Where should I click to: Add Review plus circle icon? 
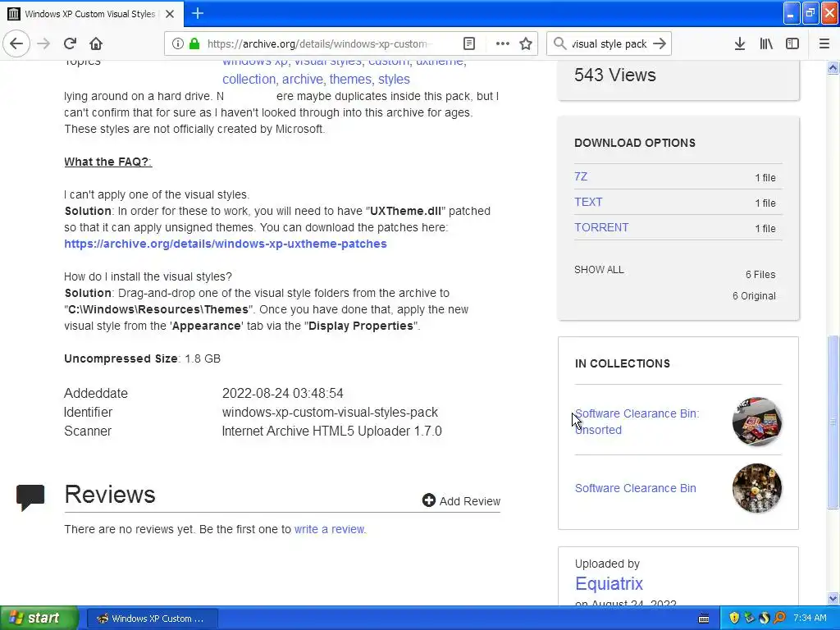point(428,500)
